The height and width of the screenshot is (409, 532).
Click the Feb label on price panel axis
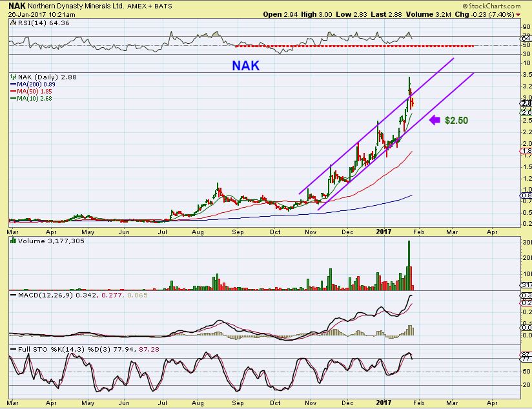point(418,232)
